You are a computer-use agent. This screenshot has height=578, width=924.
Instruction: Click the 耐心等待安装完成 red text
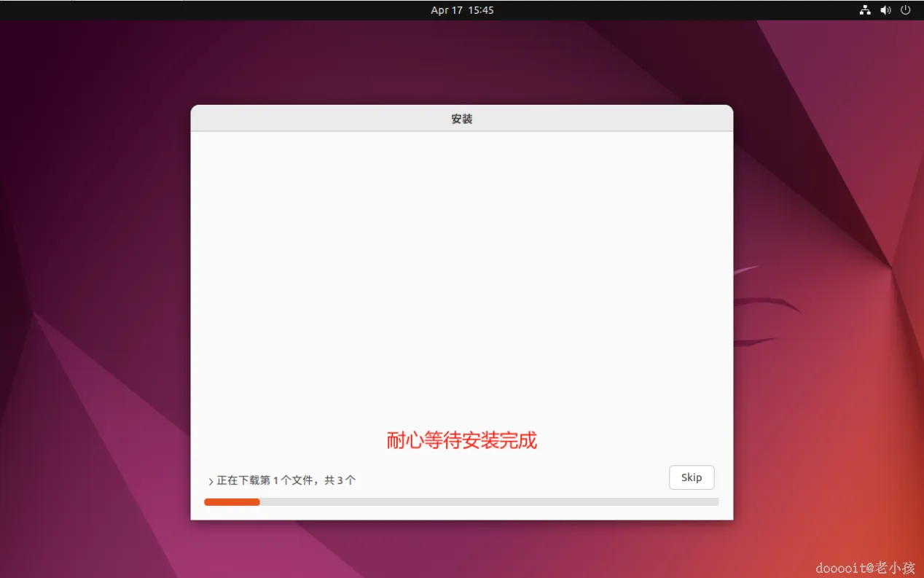[x=461, y=440]
